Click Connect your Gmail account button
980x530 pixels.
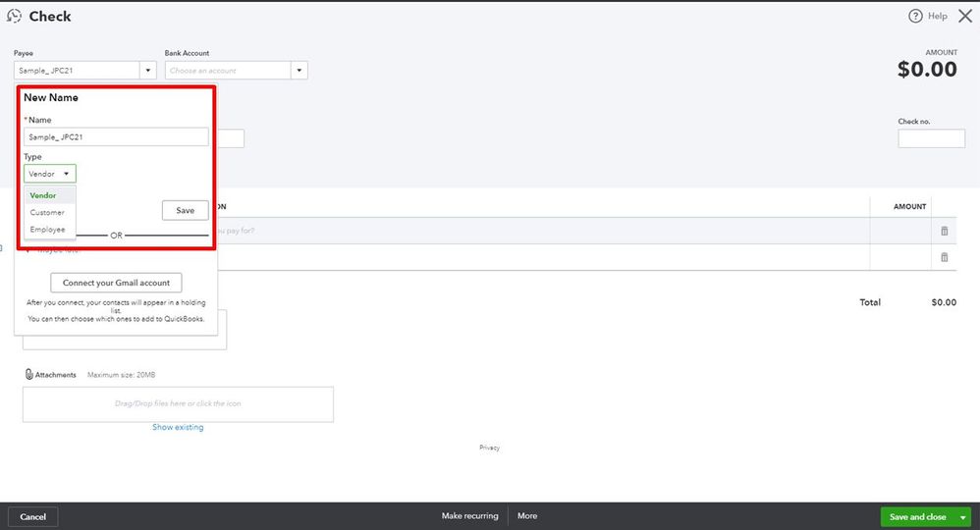pyautogui.click(x=116, y=283)
